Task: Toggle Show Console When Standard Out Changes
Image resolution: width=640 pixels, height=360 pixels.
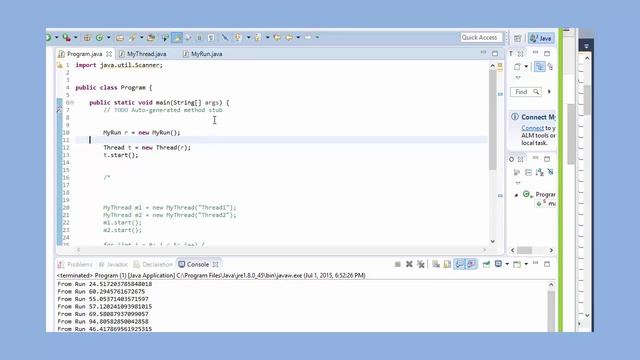Action: click(460, 264)
